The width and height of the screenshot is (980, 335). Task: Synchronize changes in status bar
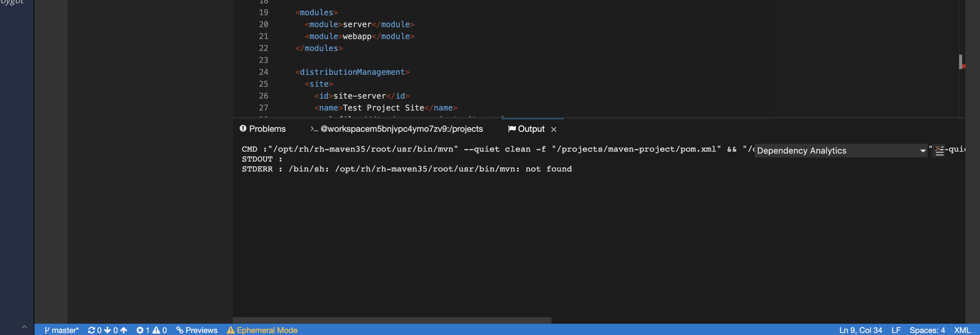point(107,330)
